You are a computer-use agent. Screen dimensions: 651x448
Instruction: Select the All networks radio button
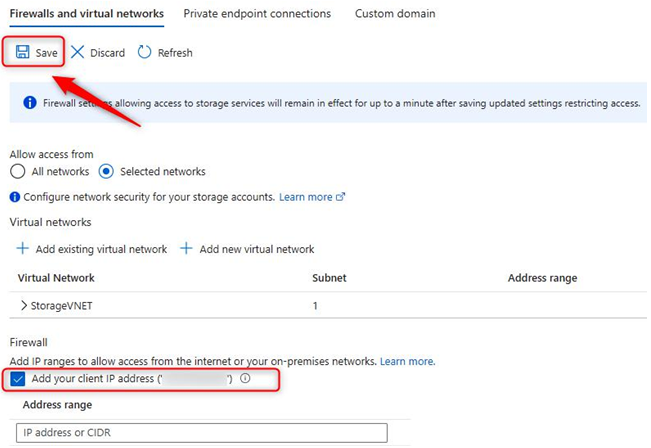pyautogui.click(x=17, y=171)
